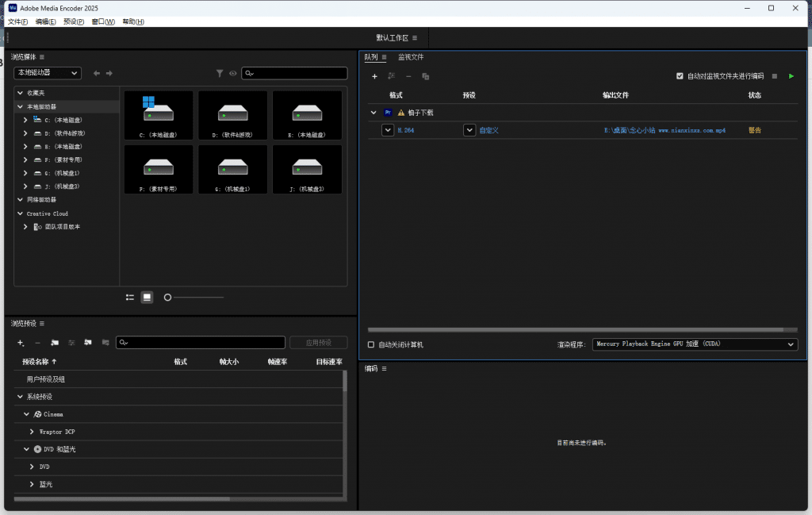The width and height of the screenshot is (812, 515).
Task: Click the green start queue play button
Action: pyautogui.click(x=791, y=76)
